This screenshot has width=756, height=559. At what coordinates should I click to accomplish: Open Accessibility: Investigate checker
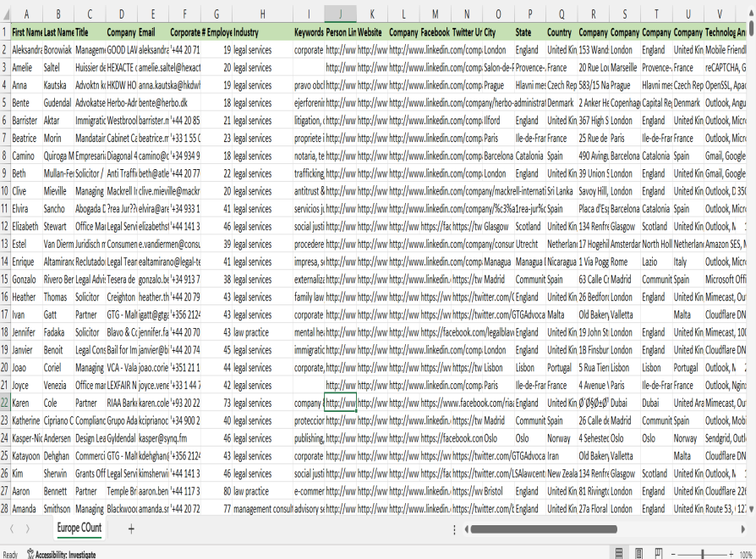point(61,554)
